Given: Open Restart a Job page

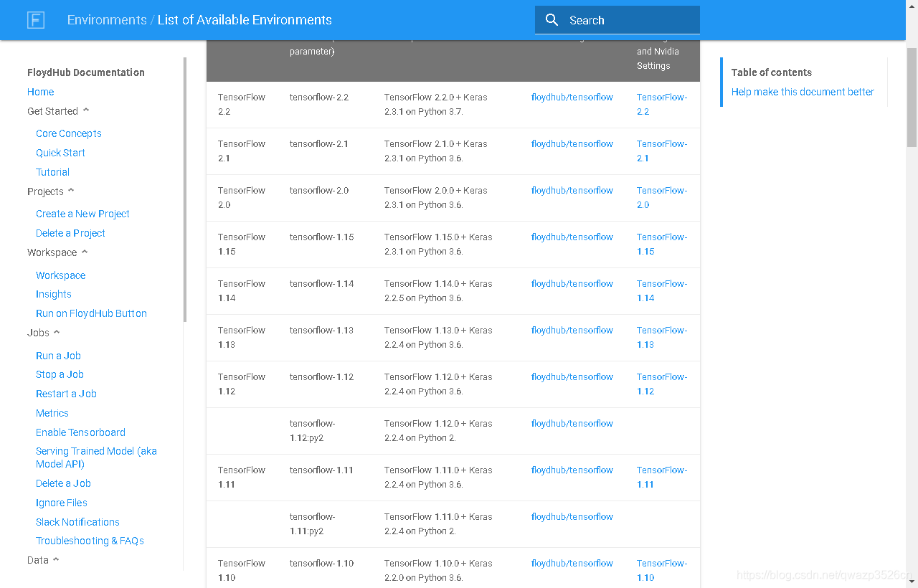Looking at the screenshot, I should pyautogui.click(x=66, y=394).
